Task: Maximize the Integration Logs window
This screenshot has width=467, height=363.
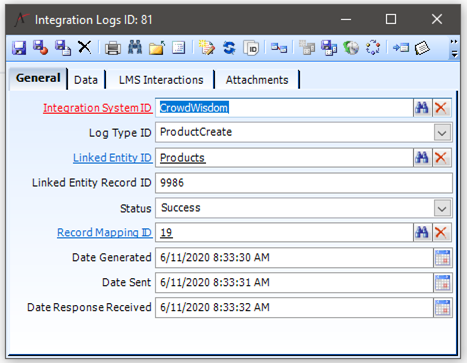Action: point(391,19)
